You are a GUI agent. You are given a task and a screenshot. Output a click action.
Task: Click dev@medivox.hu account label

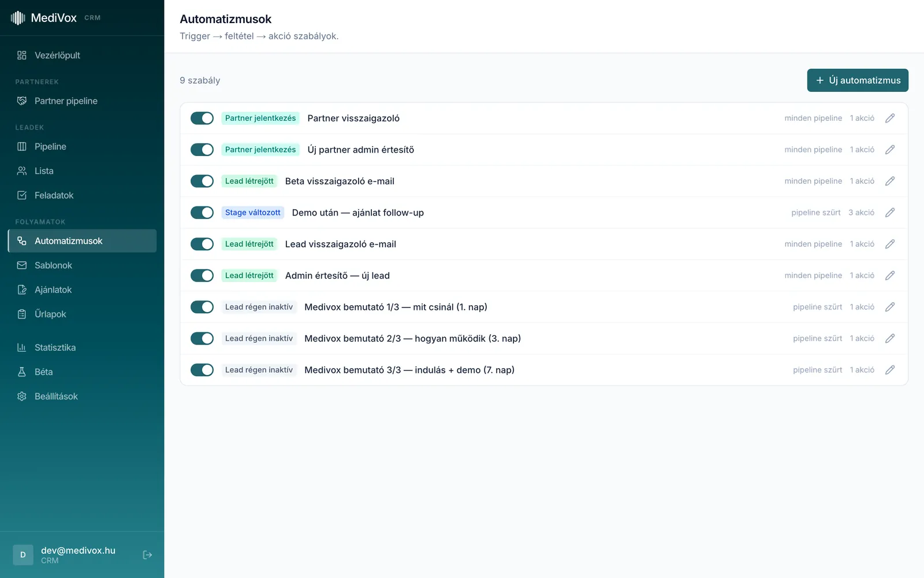(78, 550)
